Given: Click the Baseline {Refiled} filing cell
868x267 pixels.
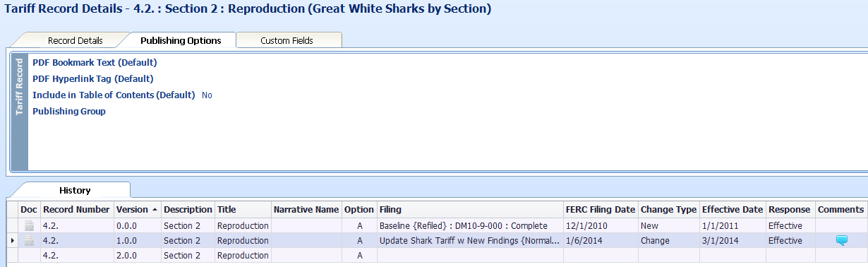Looking at the screenshot, I should click(470, 225).
